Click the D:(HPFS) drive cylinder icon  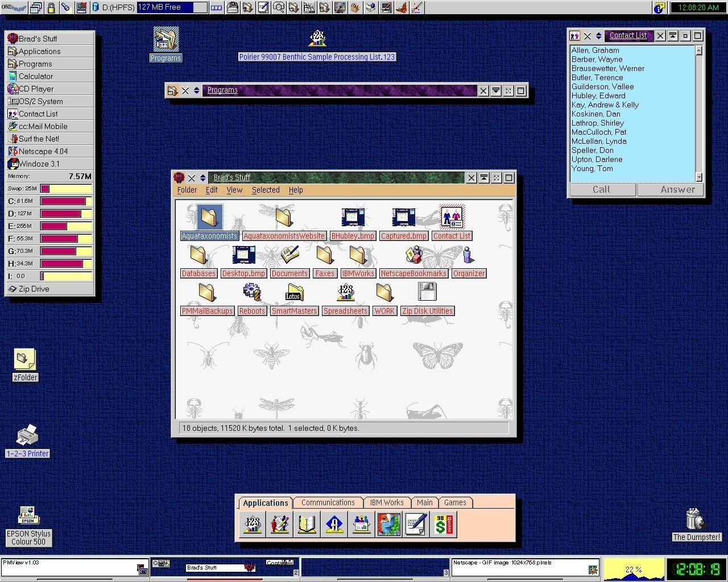[x=95, y=7]
